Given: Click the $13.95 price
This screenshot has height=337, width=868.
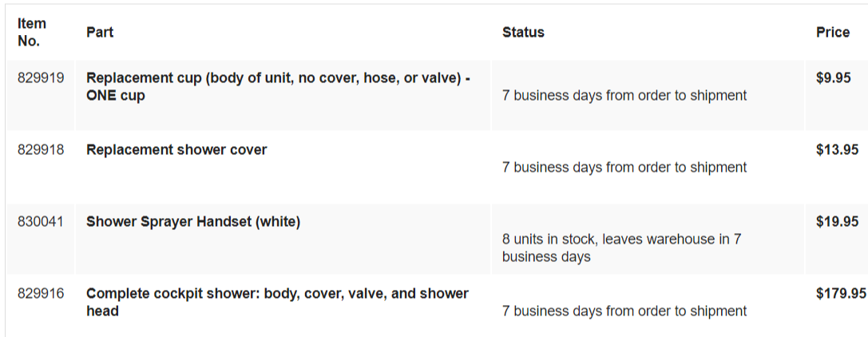Looking at the screenshot, I should pyautogui.click(x=837, y=150).
